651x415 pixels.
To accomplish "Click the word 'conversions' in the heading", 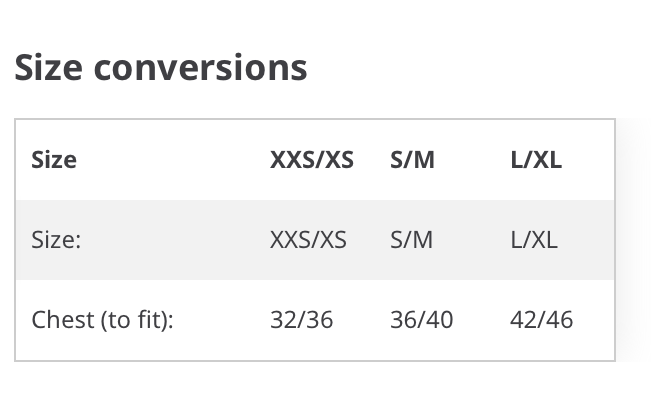I will (200, 67).
